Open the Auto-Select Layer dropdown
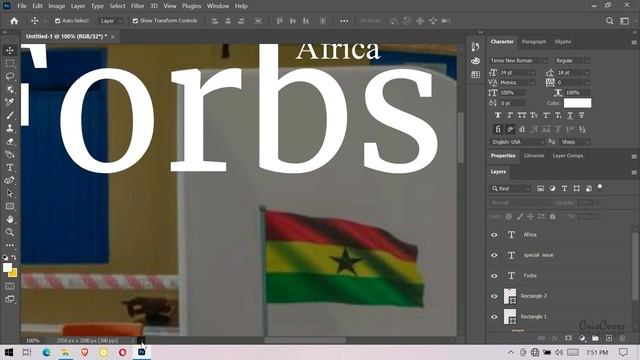 [111, 21]
